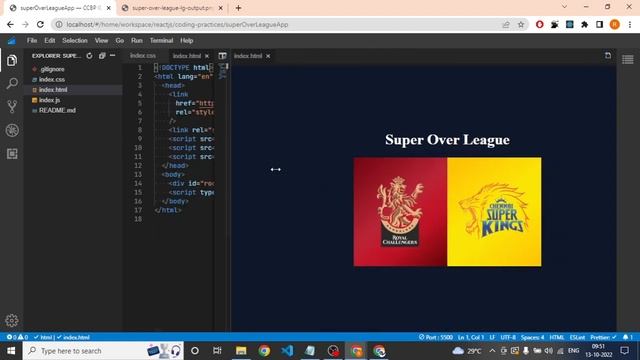Click the ESLint status item

[x=578, y=337]
